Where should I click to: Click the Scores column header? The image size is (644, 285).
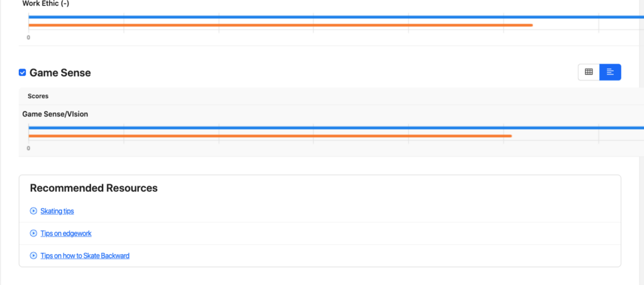click(38, 96)
